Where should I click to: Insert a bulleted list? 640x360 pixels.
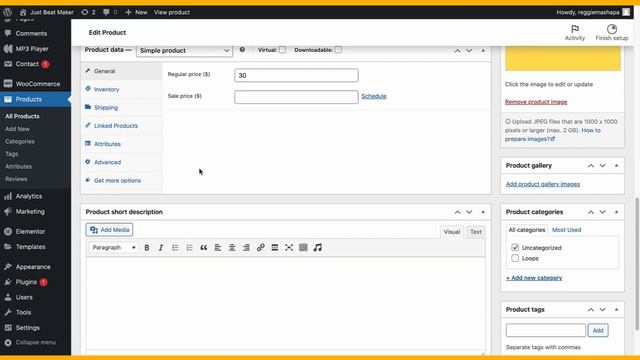coord(175,247)
